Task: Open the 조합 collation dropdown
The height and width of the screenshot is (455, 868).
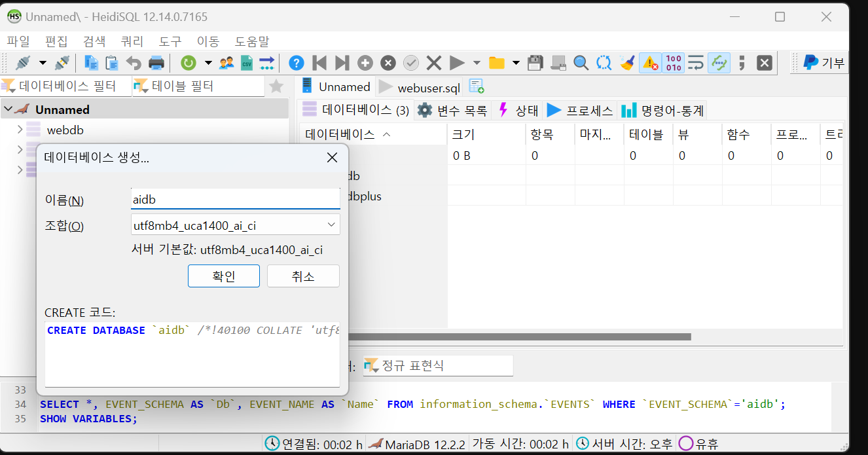Action: point(236,225)
